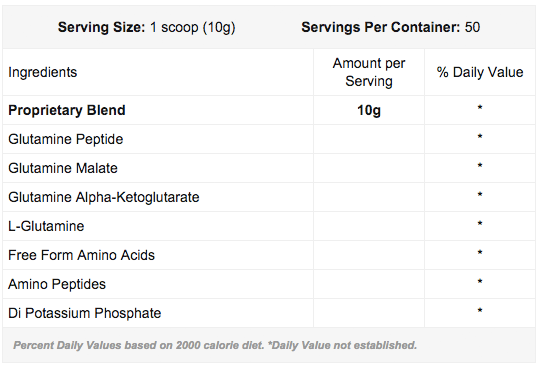Click the Di Potassium Phosphate row

[269, 313]
